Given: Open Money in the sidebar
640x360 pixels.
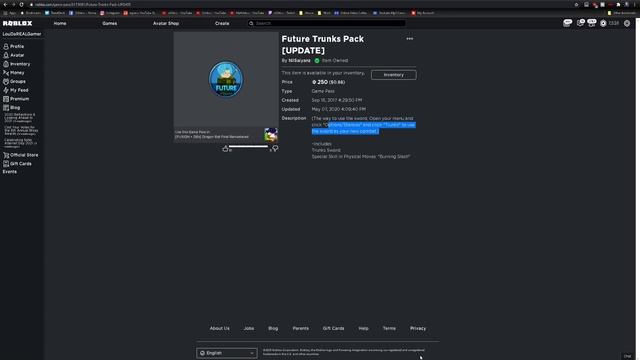Looking at the screenshot, I should click(x=13, y=73).
